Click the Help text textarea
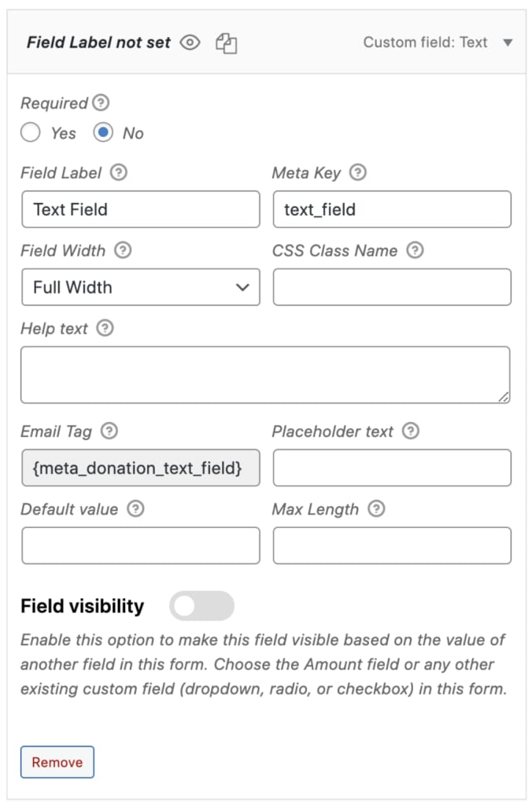532x806 pixels. click(x=265, y=375)
